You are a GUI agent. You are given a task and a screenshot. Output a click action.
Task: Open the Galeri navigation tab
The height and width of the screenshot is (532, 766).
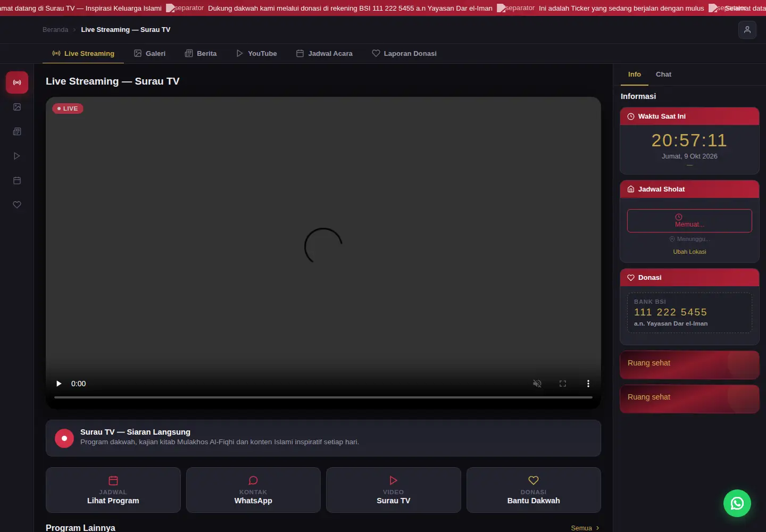[150, 54]
